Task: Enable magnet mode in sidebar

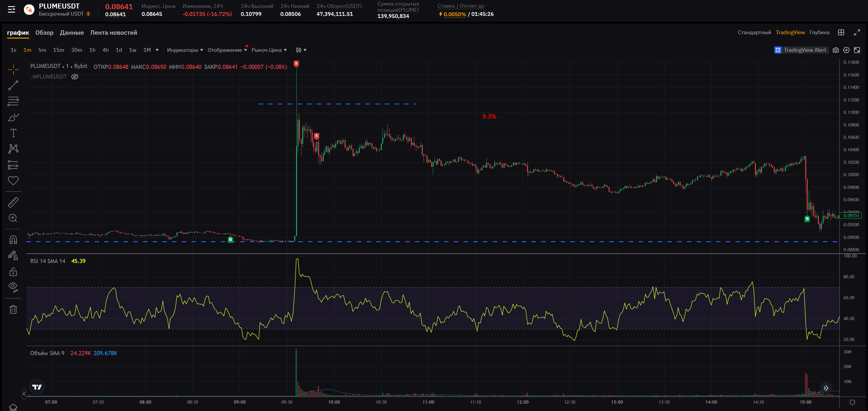Action: point(13,239)
